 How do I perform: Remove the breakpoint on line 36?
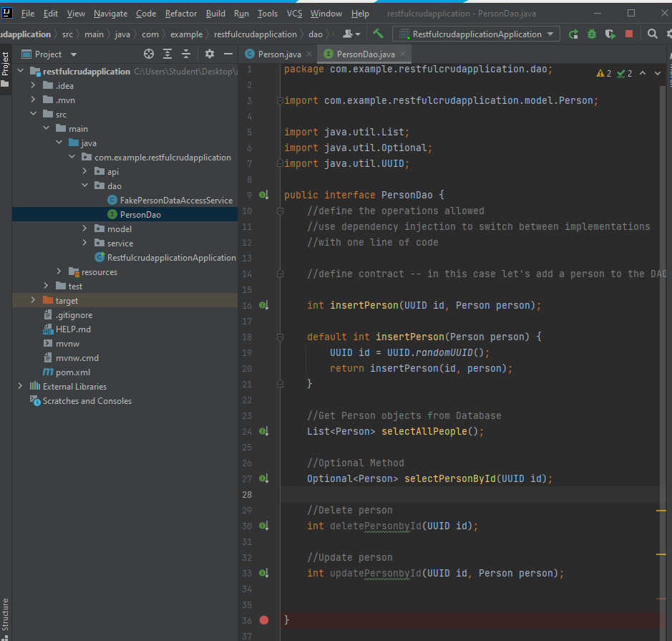tap(264, 620)
